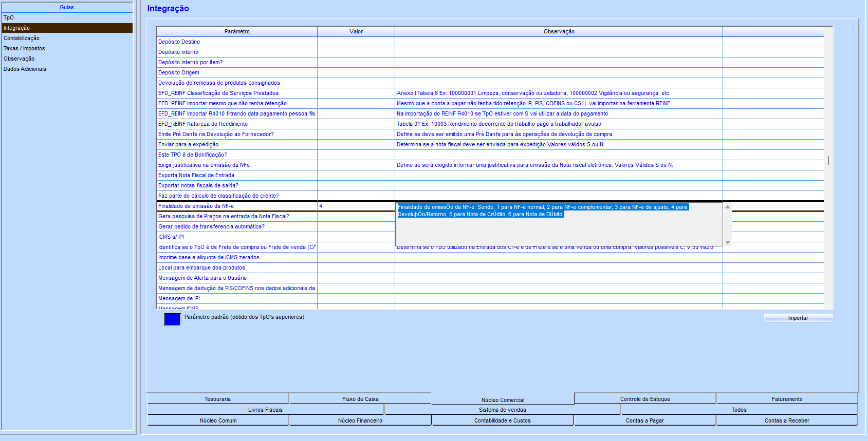This screenshot has width=868, height=441.
Task: Open the Dados Adicionais guide
Action: coord(25,69)
